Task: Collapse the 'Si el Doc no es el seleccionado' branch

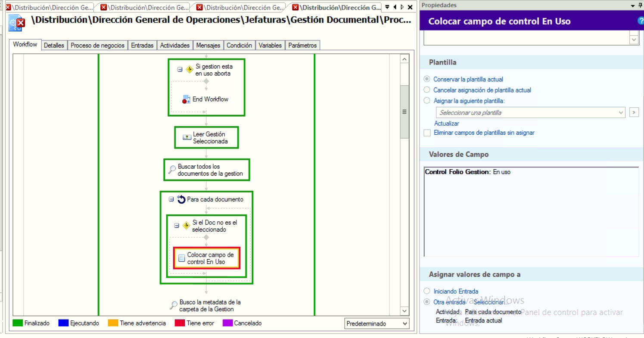Action: click(x=177, y=226)
